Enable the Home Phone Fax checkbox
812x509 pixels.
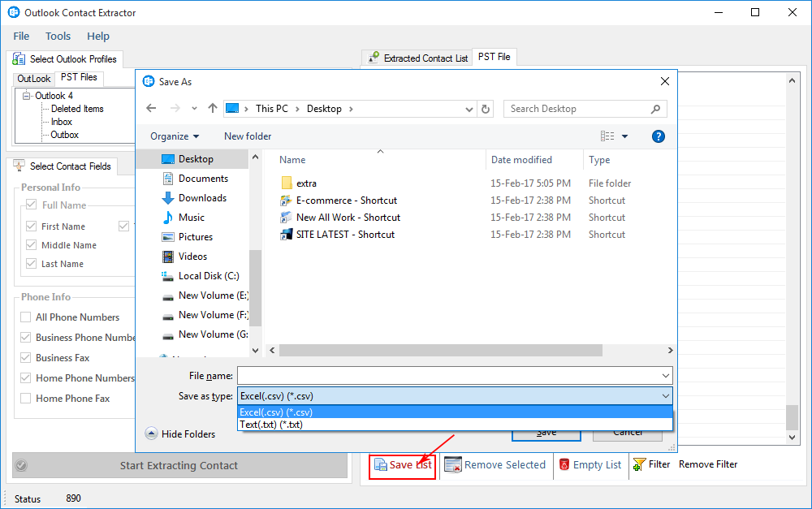pos(25,398)
